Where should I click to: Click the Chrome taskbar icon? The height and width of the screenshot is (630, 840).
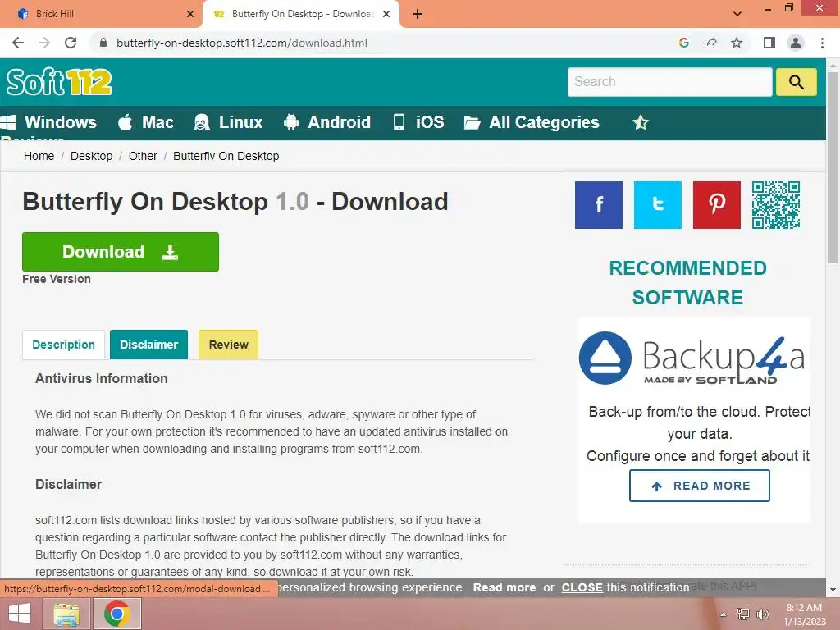[x=117, y=614]
